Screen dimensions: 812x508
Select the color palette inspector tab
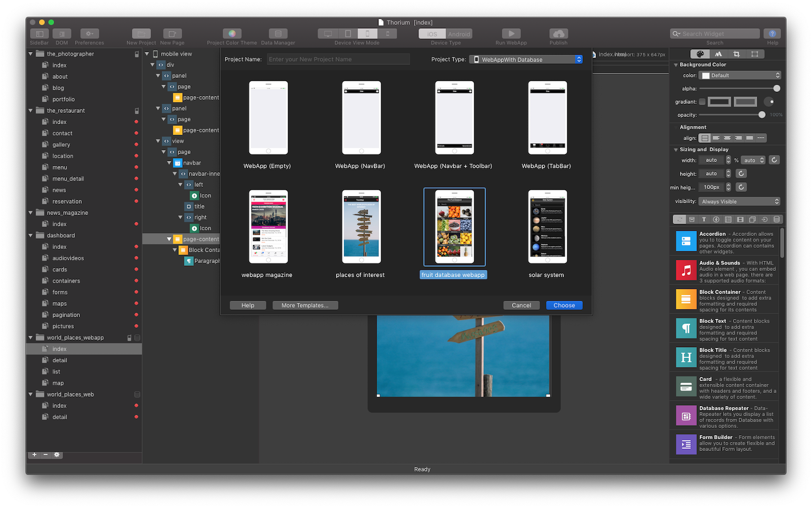click(x=700, y=54)
